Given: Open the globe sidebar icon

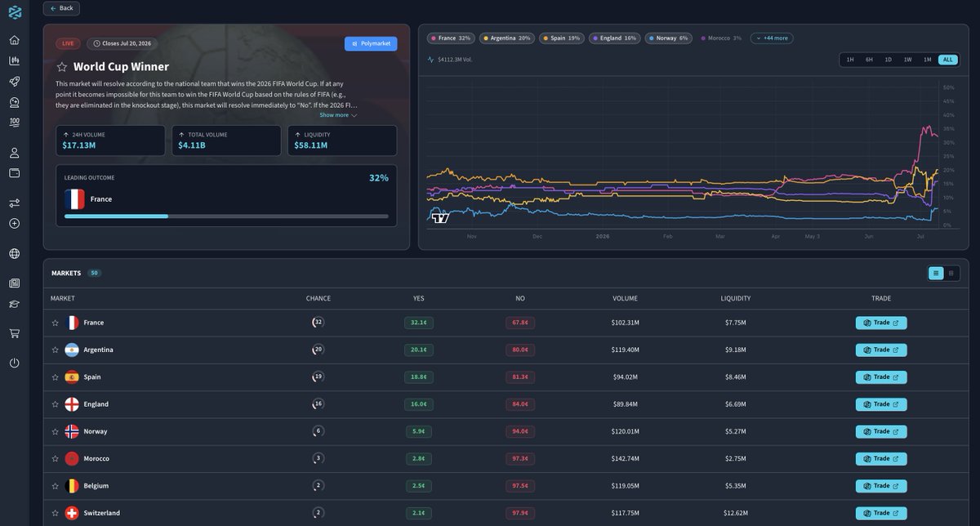Looking at the screenshot, I should coord(14,254).
